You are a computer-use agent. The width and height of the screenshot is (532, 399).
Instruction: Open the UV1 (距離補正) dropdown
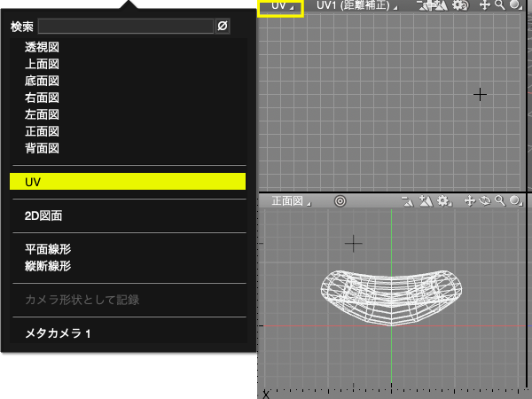click(357, 6)
